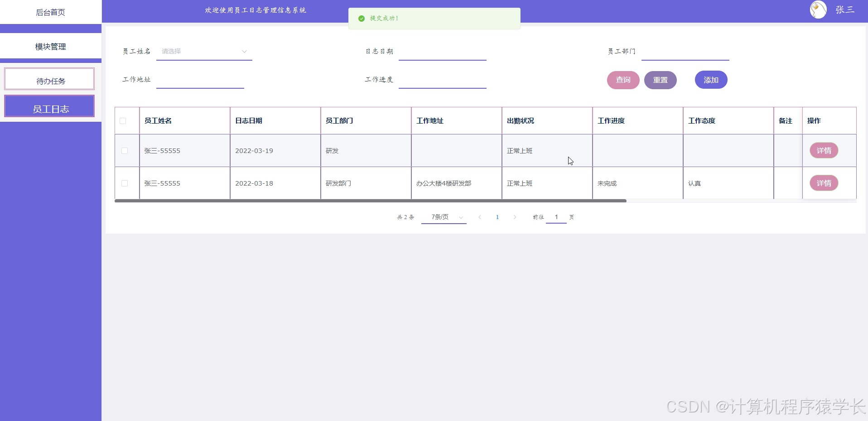Click page number 1
The image size is (868, 421).
(497, 217)
